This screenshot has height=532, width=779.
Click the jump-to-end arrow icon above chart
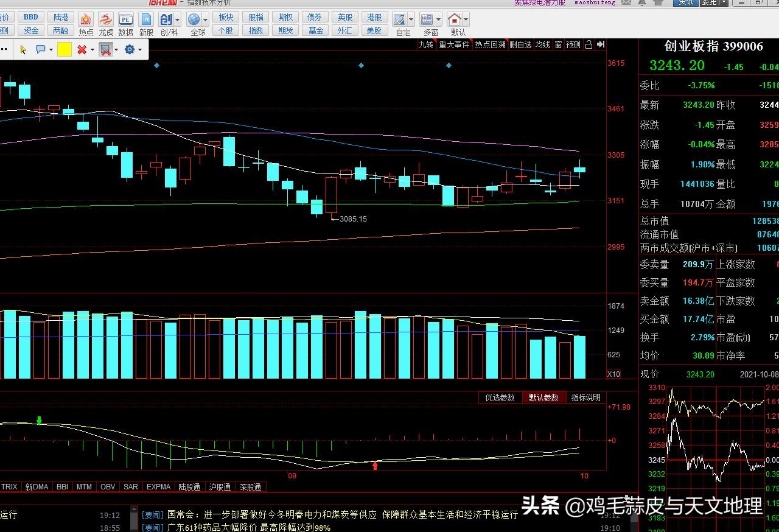coord(601,44)
